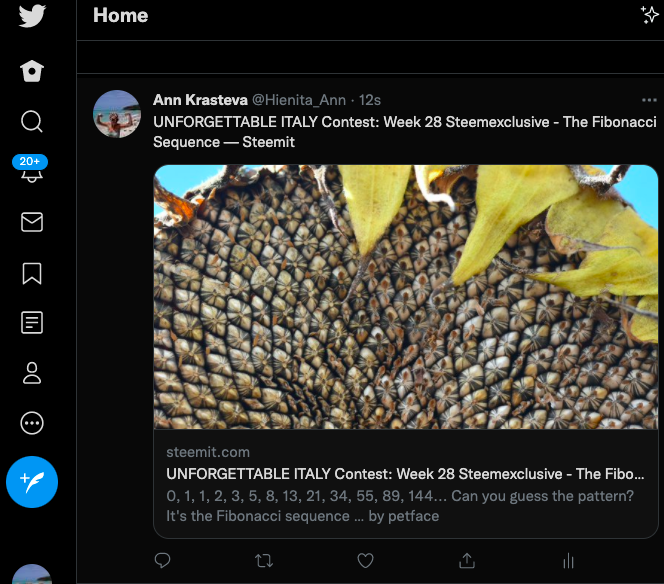
Task: Open the Profile person icon
Action: point(32,373)
